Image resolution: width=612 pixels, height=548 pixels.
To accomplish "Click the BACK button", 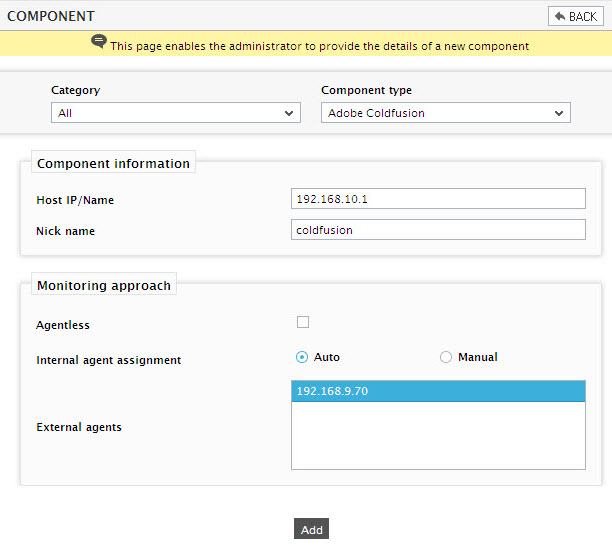I will click(x=576, y=16).
